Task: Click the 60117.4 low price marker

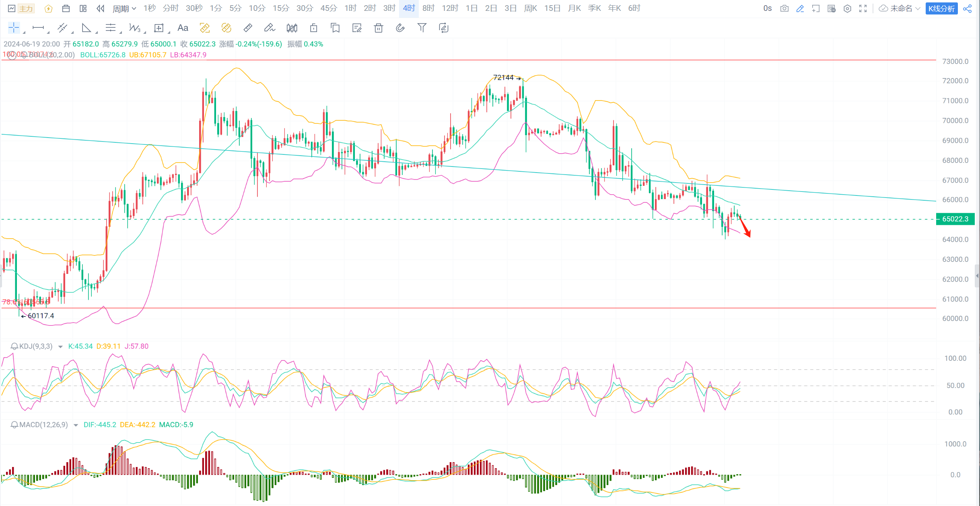Action: [x=41, y=316]
